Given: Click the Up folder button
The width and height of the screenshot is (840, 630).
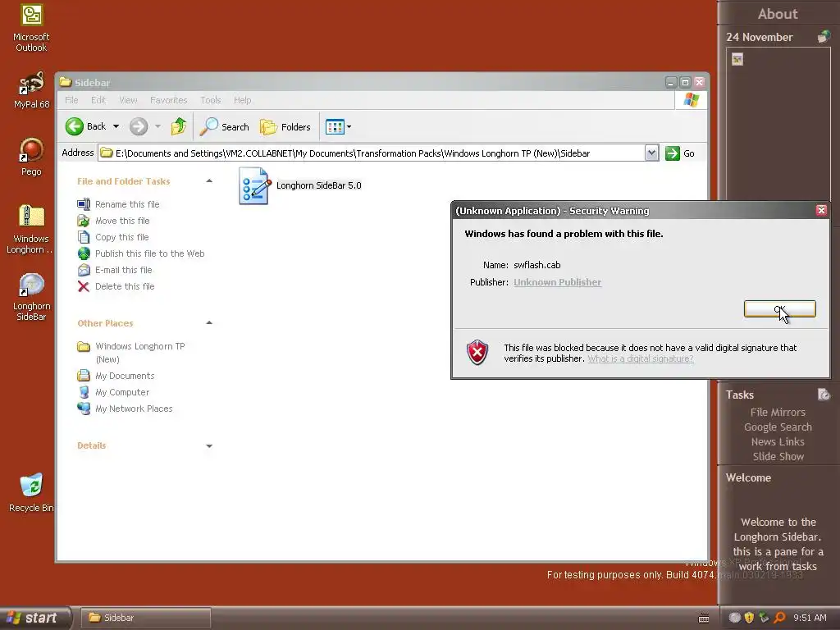Looking at the screenshot, I should click(x=179, y=126).
